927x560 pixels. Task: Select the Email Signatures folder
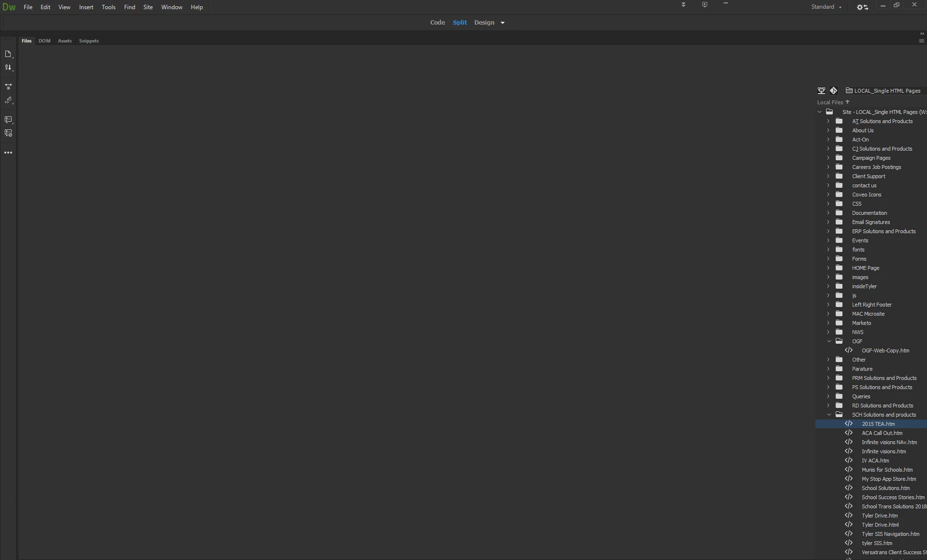coord(870,222)
